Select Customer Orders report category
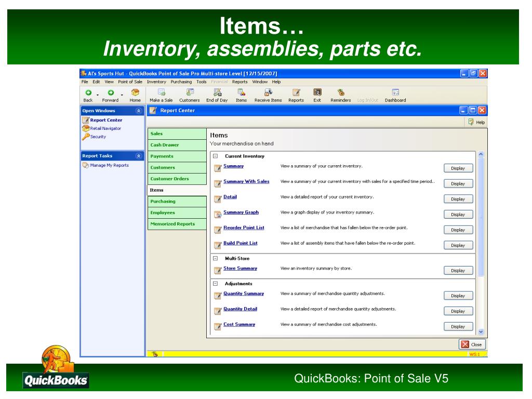The image size is (532, 399). [x=177, y=179]
